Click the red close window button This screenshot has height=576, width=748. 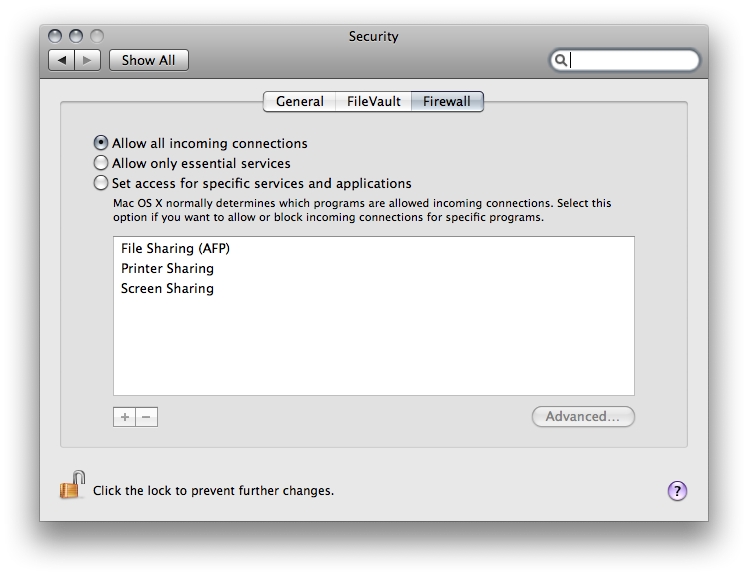(55, 36)
